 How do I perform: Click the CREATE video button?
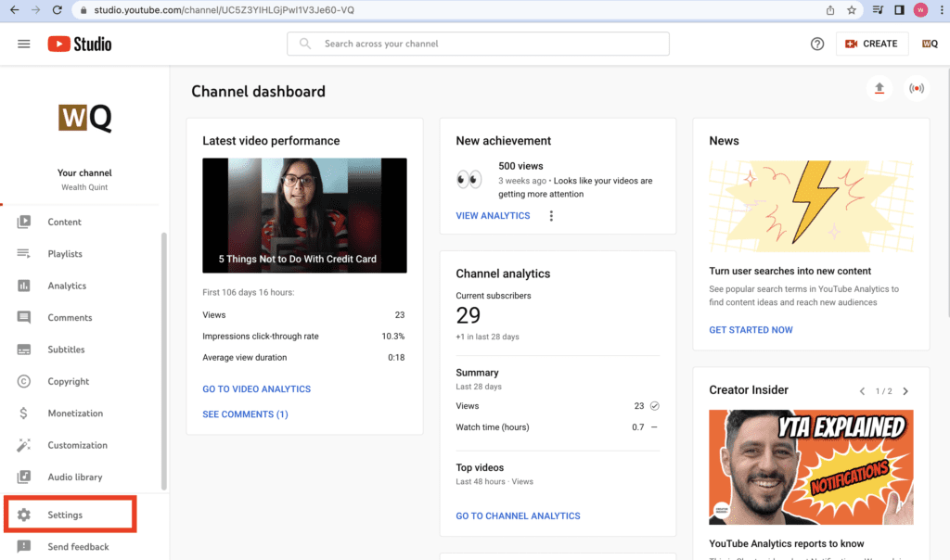click(872, 44)
